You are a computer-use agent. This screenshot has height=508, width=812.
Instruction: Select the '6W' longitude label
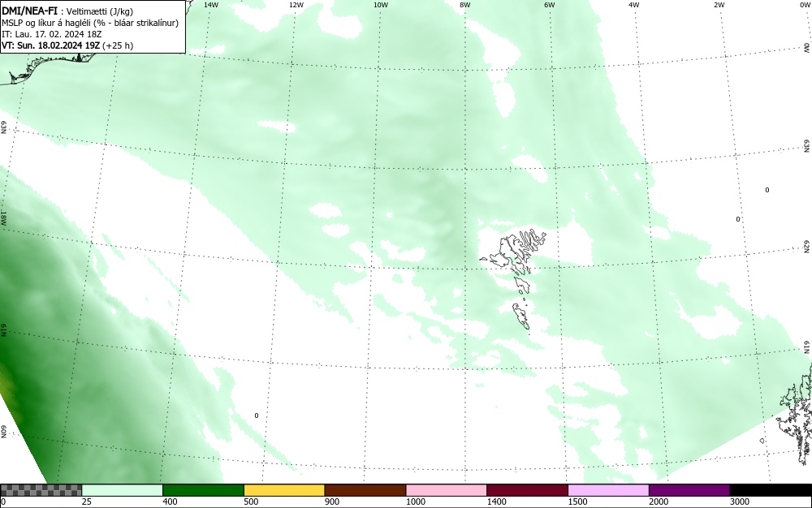click(550, 5)
